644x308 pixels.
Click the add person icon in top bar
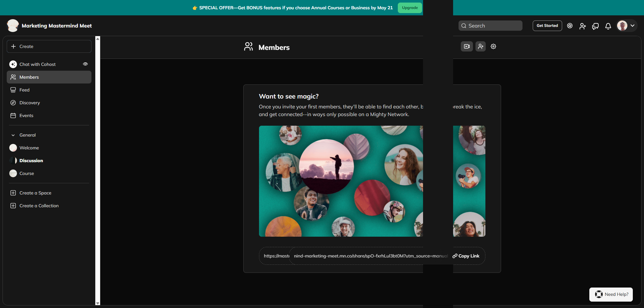point(582,26)
